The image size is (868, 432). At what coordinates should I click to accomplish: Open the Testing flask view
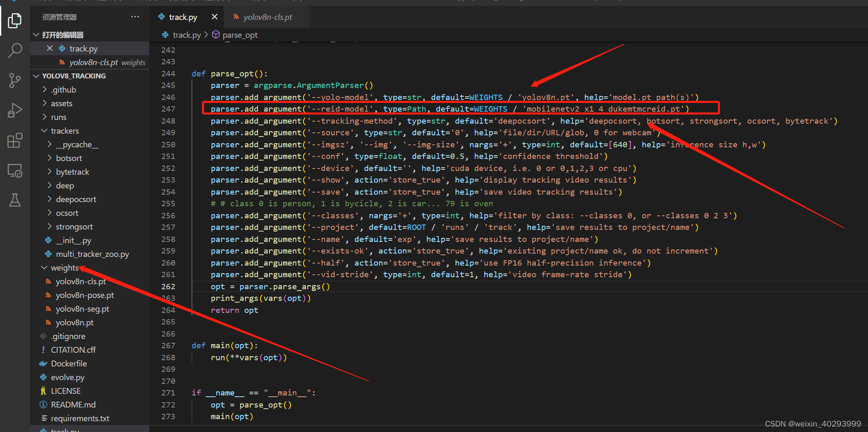click(x=15, y=200)
